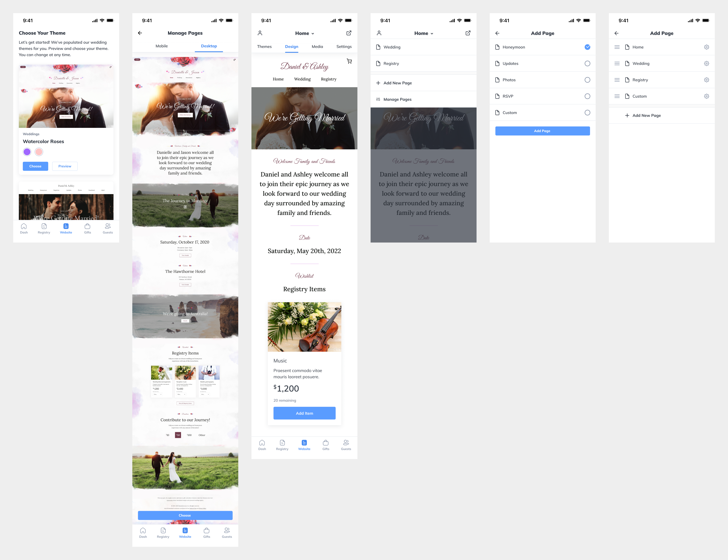Pick the purple theme color swatch
This screenshot has height=560, width=728.
tap(27, 152)
